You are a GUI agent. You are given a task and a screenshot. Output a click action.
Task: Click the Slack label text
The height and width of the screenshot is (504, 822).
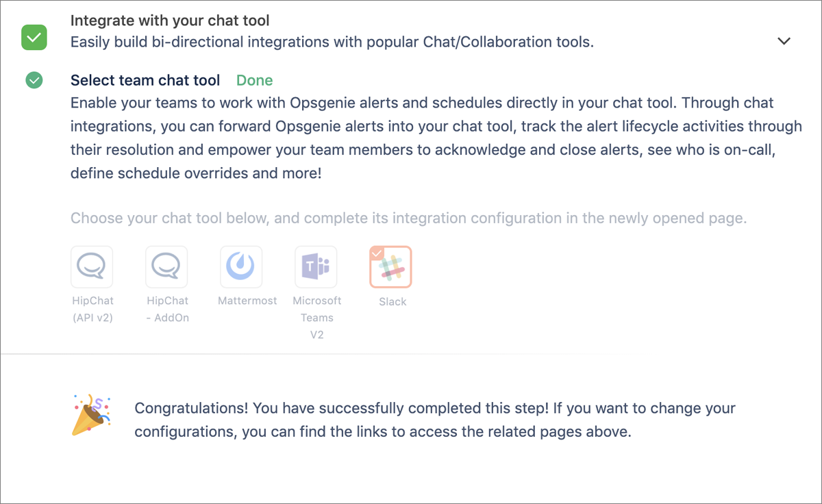pos(393,301)
